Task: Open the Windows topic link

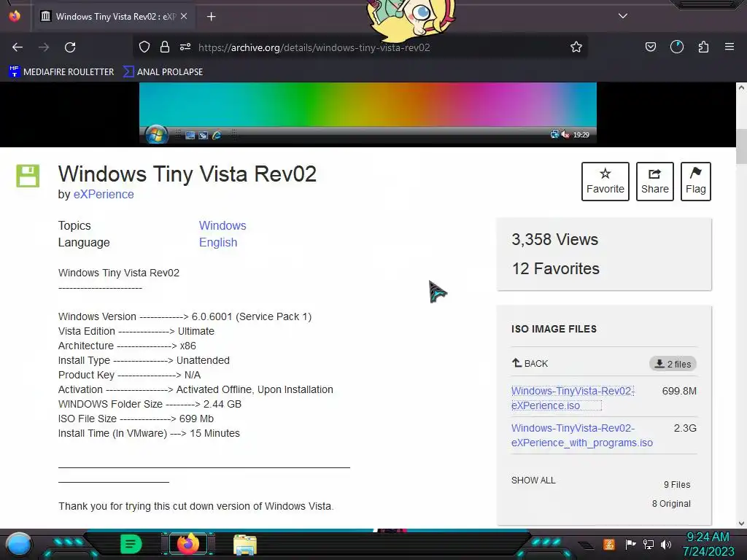Action: click(222, 226)
